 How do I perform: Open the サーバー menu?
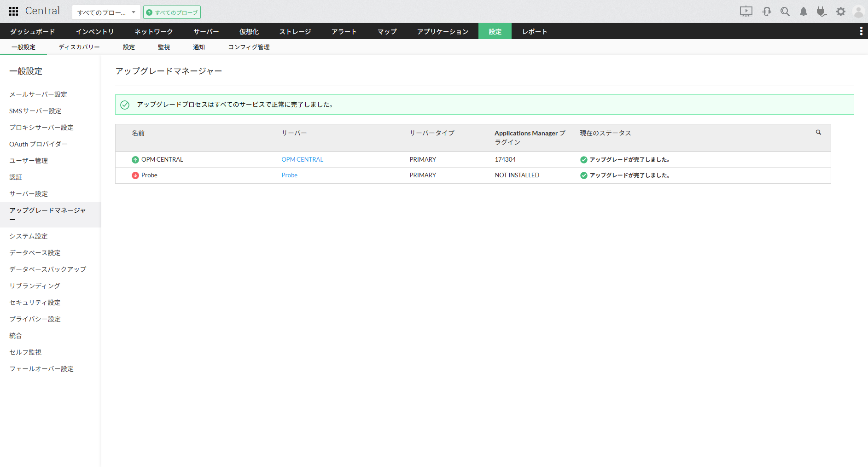tap(206, 31)
